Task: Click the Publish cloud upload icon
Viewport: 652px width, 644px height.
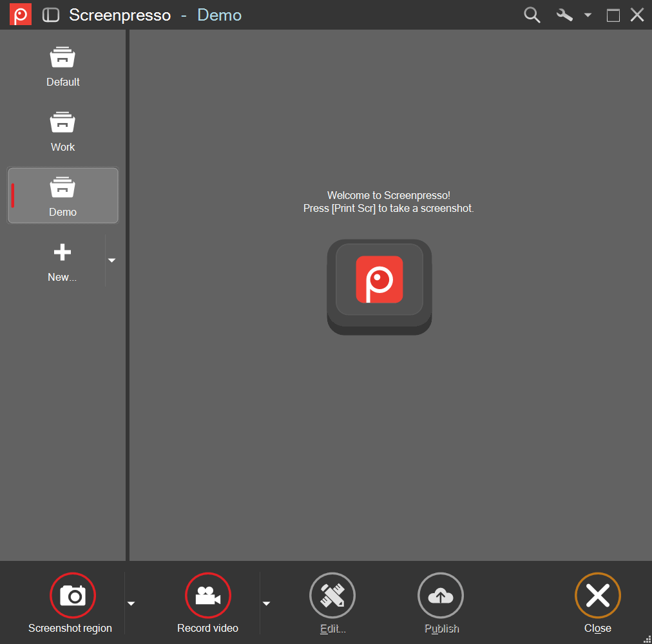Action: point(441,595)
